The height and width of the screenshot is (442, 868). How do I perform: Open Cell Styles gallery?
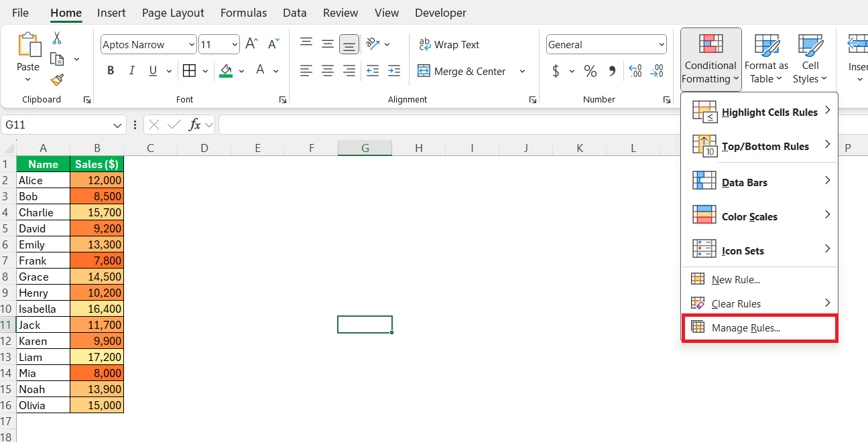[810, 60]
